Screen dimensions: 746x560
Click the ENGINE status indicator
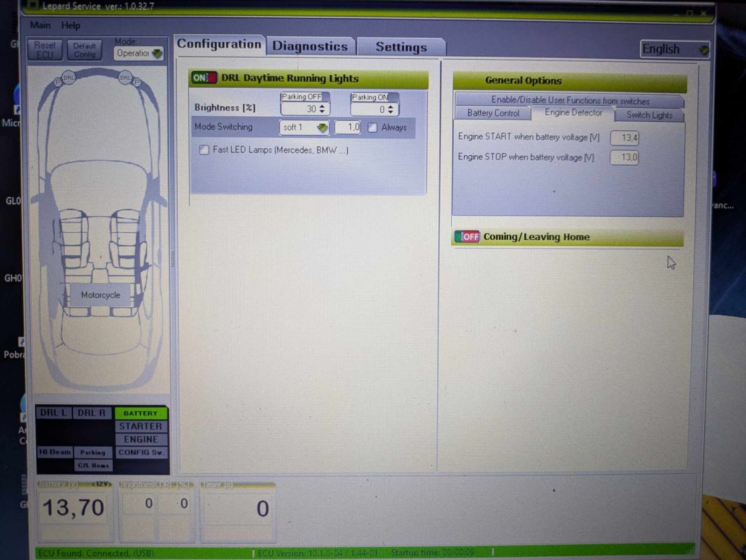140,439
